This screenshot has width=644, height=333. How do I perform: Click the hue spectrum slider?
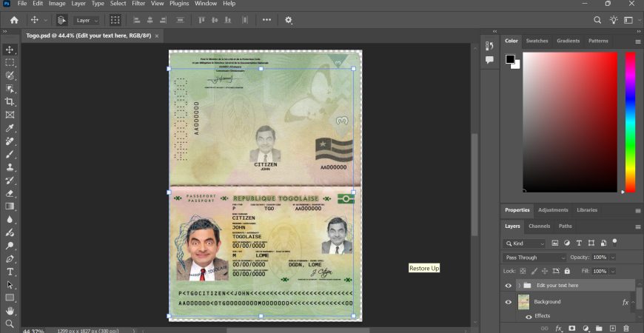[x=630, y=122]
